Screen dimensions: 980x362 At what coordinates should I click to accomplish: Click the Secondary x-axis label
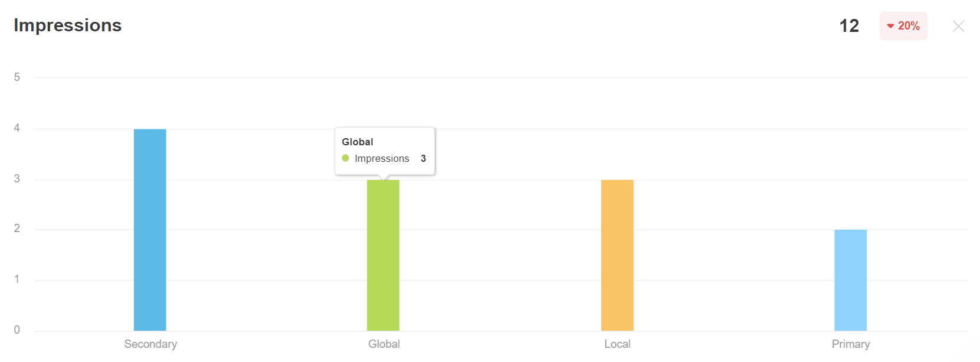[150, 344]
